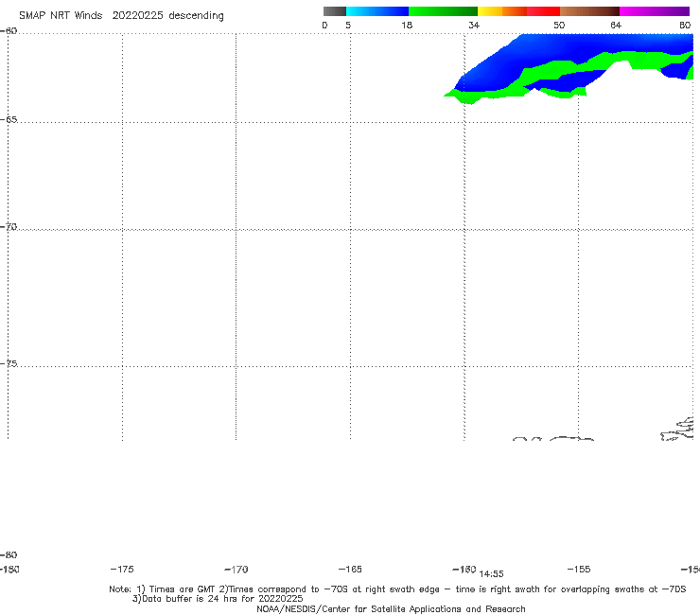The height and width of the screenshot is (615, 700).
Task: Click the longitude axis label '-180'
Action: coord(9,569)
